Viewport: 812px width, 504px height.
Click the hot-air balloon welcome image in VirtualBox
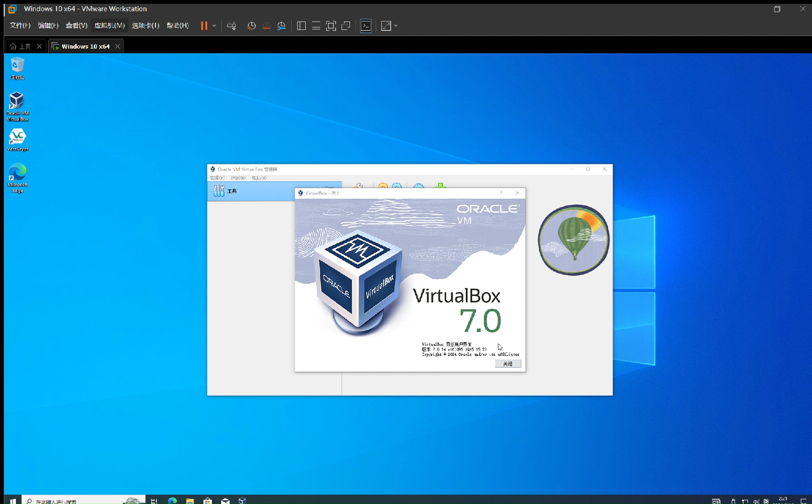coord(574,240)
